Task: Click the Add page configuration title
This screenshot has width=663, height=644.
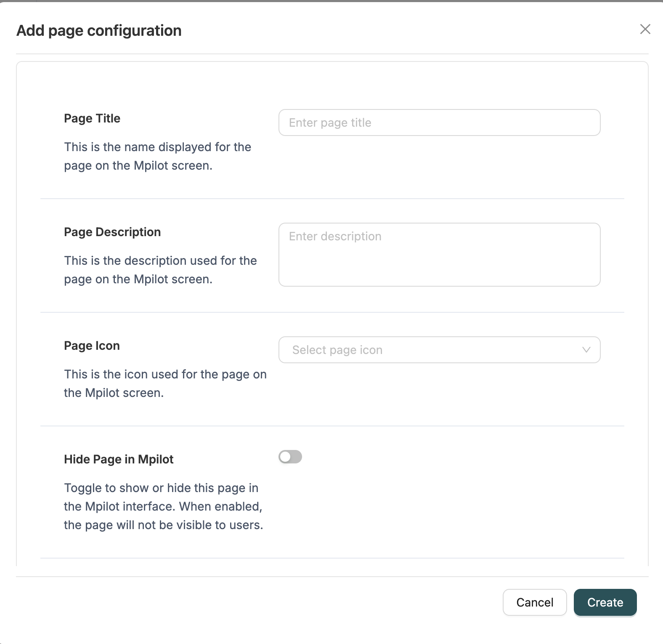Action: (x=98, y=30)
